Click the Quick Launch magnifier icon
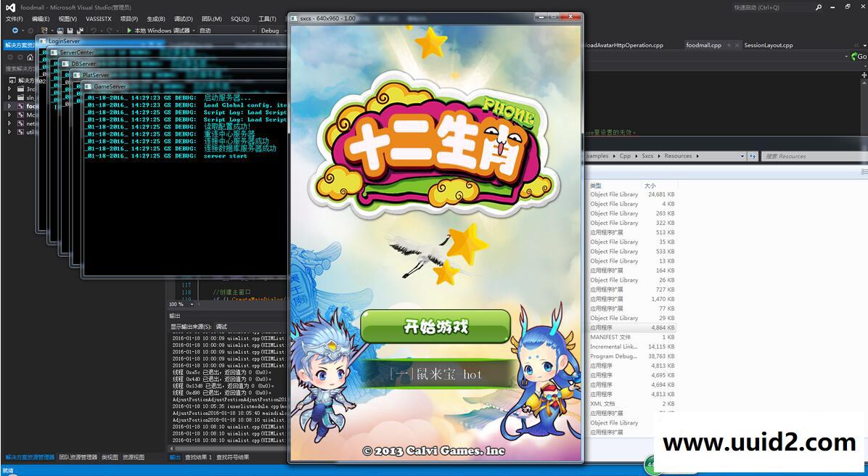 (x=819, y=7)
